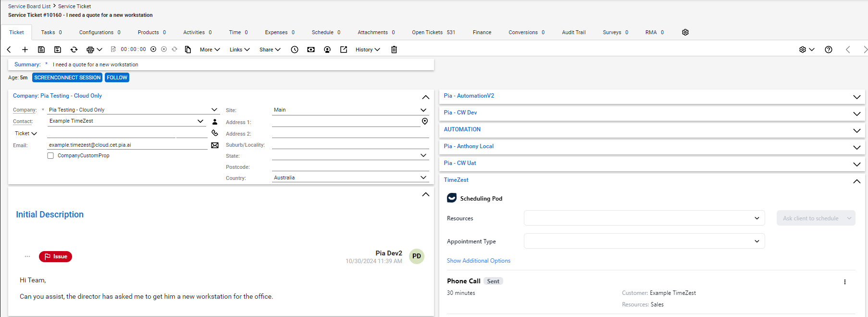Open the gear settings icon in the tab bar
Image resolution: width=868 pixels, height=317 pixels.
685,32
